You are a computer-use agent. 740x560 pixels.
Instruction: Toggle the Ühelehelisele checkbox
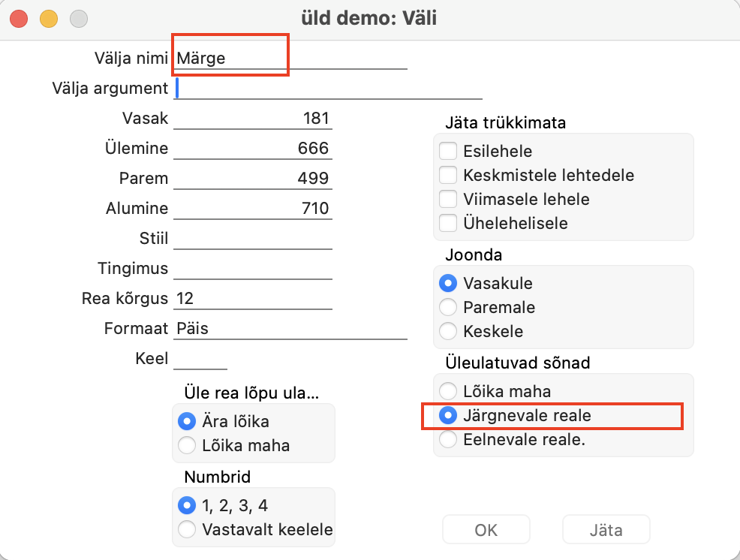448,223
